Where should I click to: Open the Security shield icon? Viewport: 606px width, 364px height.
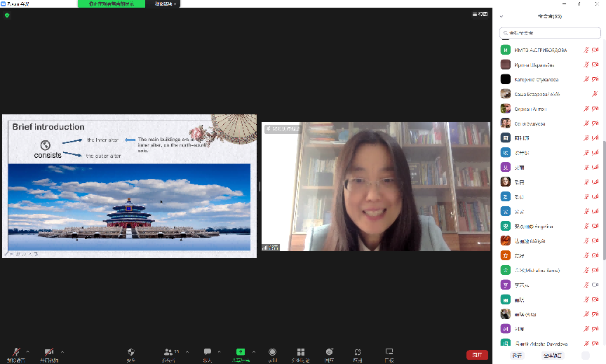(x=130, y=352)
